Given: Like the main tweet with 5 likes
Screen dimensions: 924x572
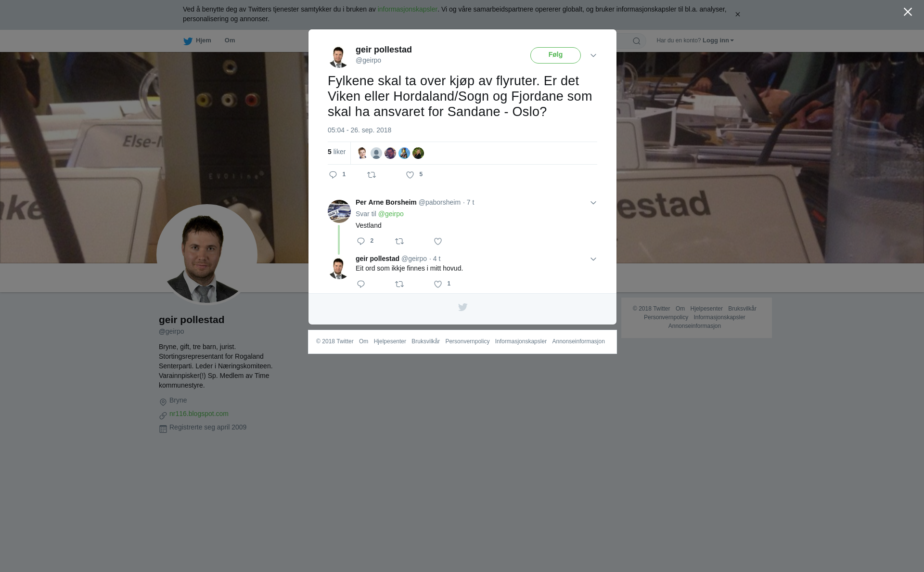Looking at the screenshot, I should [x=410, y=175].
